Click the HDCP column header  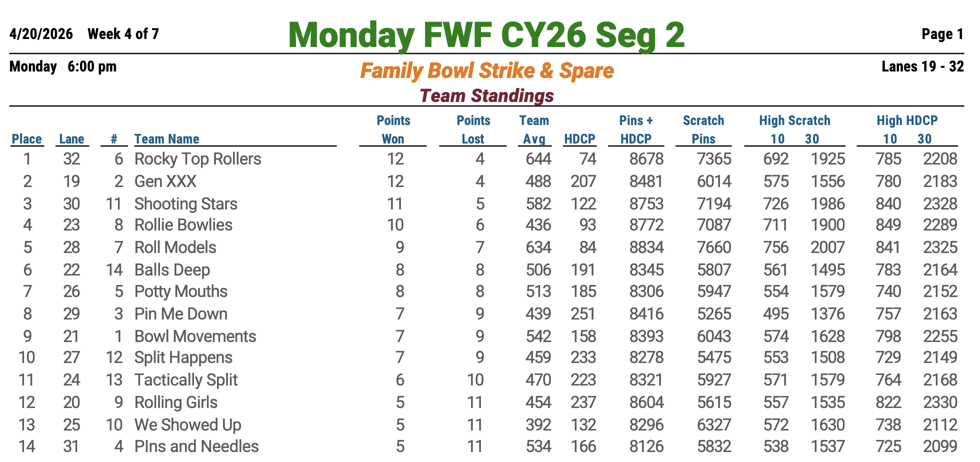tap(579, 139)
